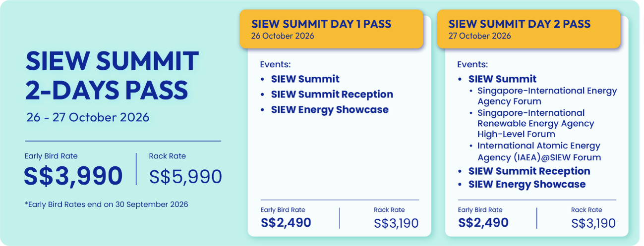Click Day 2 Early Bird Rate S$2,490
The height and width of the screenshot is (246, 644).
point(483,222)
